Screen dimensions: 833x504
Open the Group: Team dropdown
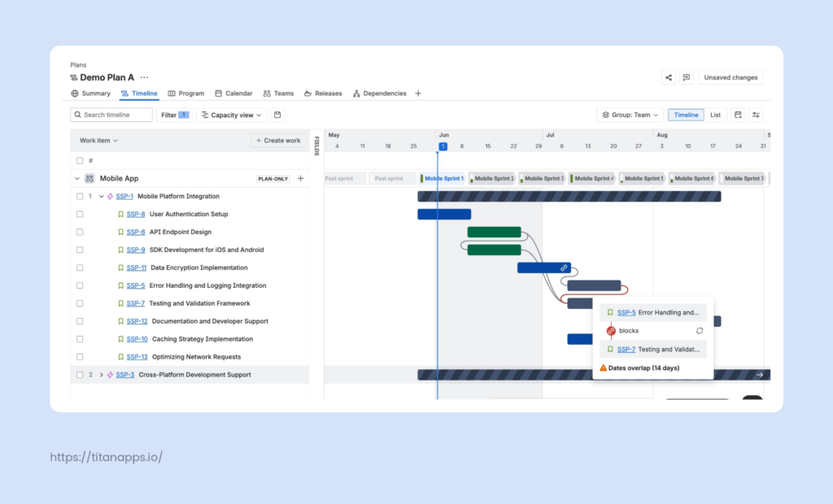tap(630, 115)
